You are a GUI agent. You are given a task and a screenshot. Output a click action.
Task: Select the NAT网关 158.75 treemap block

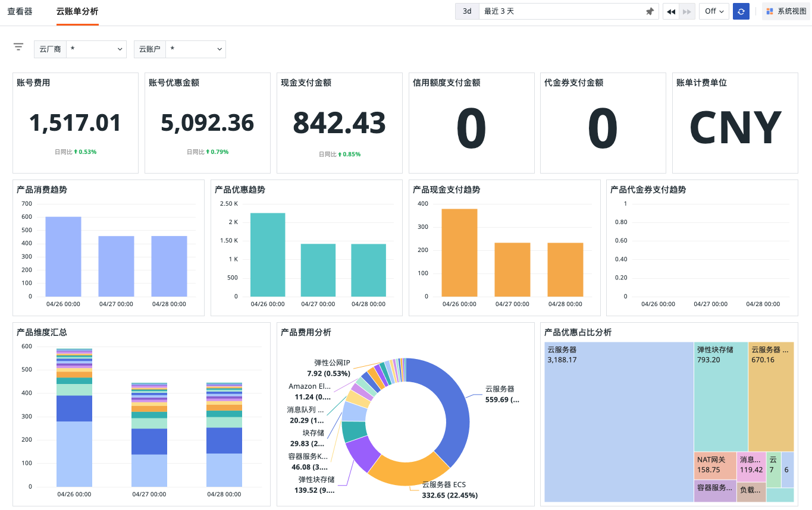[x=715, y=465]
